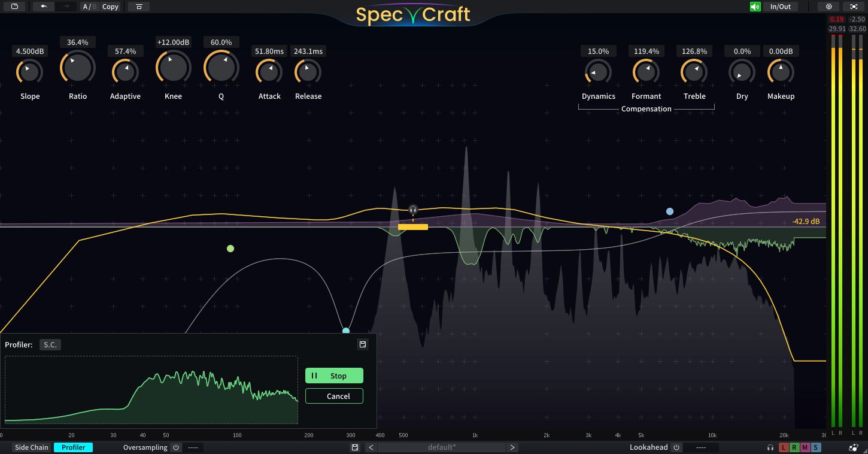This screenshot has width=868, height=454.
Task: Solo the S channel button
Action: 815,447
